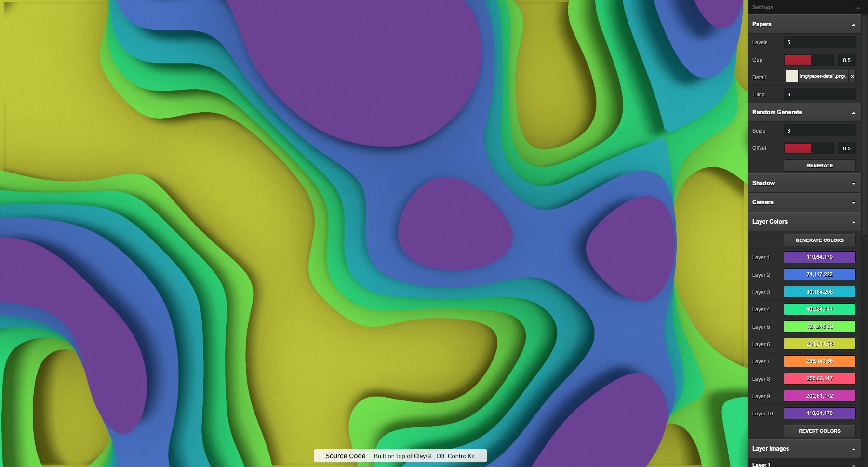Click the Gap slider bar
Image resolution: width=868 pixels, height=467 pixels.
coord(809,60)
